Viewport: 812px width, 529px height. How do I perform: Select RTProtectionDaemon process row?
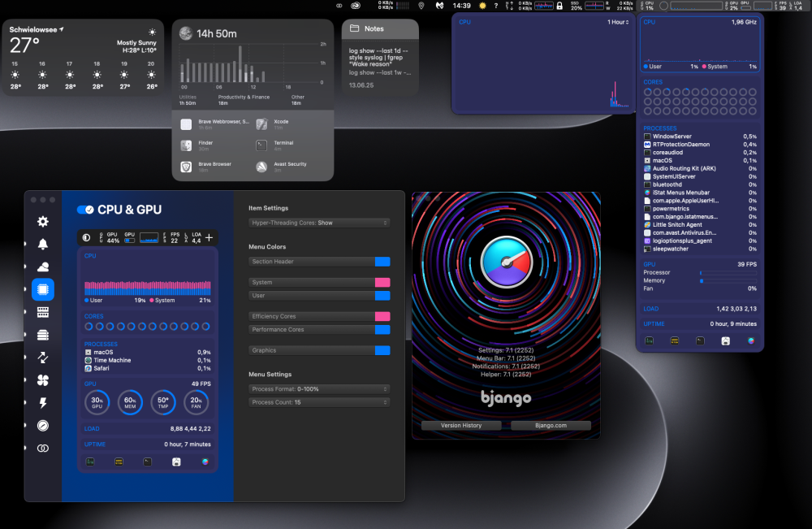click(x=700, y=145)
